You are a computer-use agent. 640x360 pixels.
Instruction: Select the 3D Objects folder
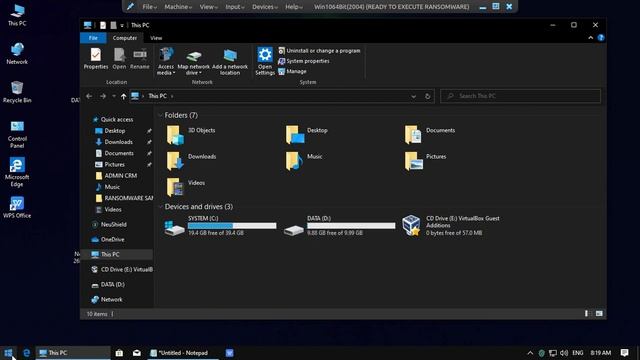coord(191,135)
